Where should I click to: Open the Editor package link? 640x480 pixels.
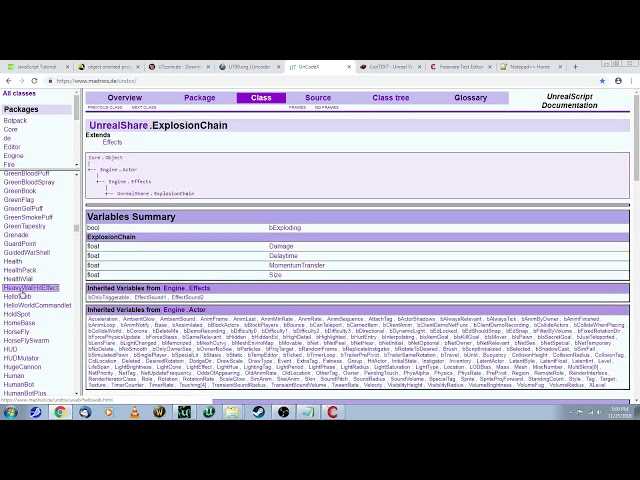point(12,147)
